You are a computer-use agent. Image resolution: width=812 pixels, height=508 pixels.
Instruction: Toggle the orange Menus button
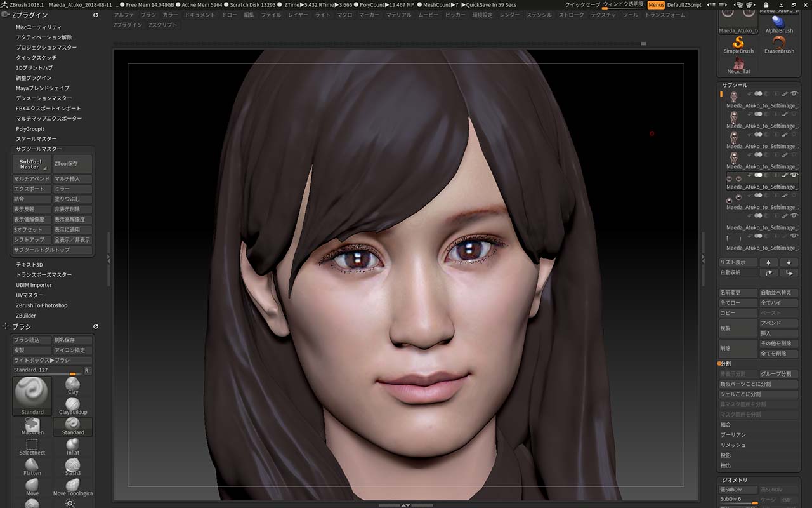[656, 5]
